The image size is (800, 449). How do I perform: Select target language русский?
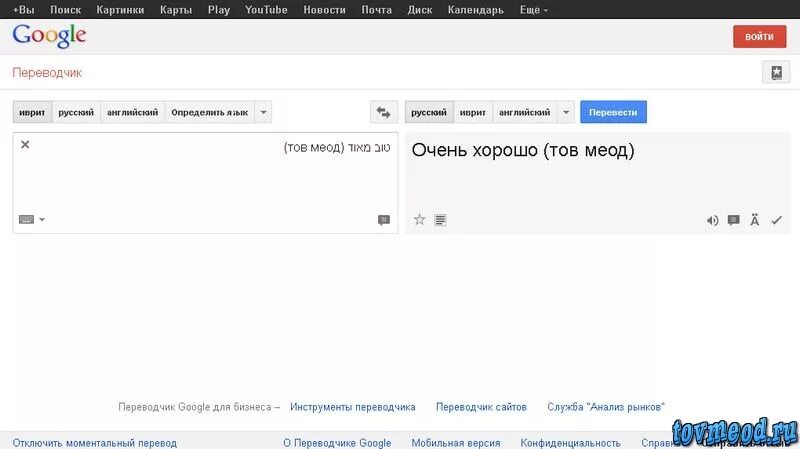(x=429, y=112)
